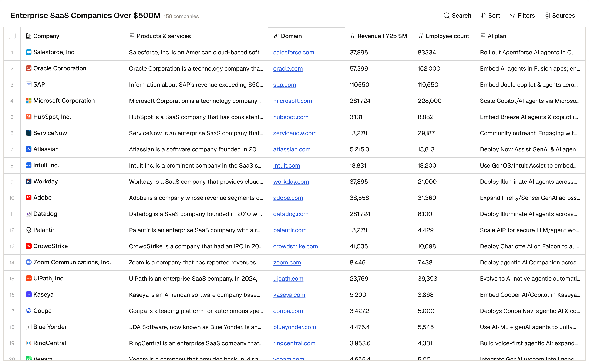Click the "158 companies" count label
Image resolution: width=589 pixels, height=364 pixels.
pyautogui.click(x=181, y=16)
